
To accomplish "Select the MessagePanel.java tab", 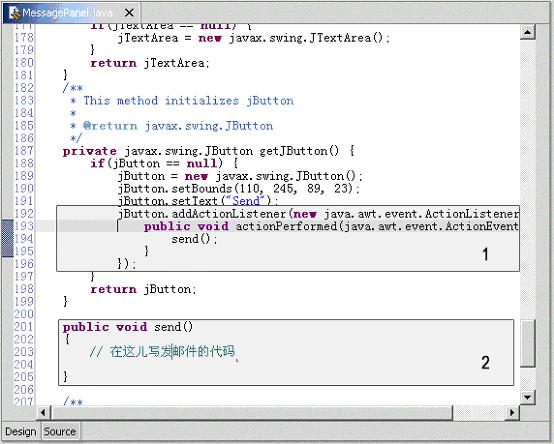I will 71,13.
